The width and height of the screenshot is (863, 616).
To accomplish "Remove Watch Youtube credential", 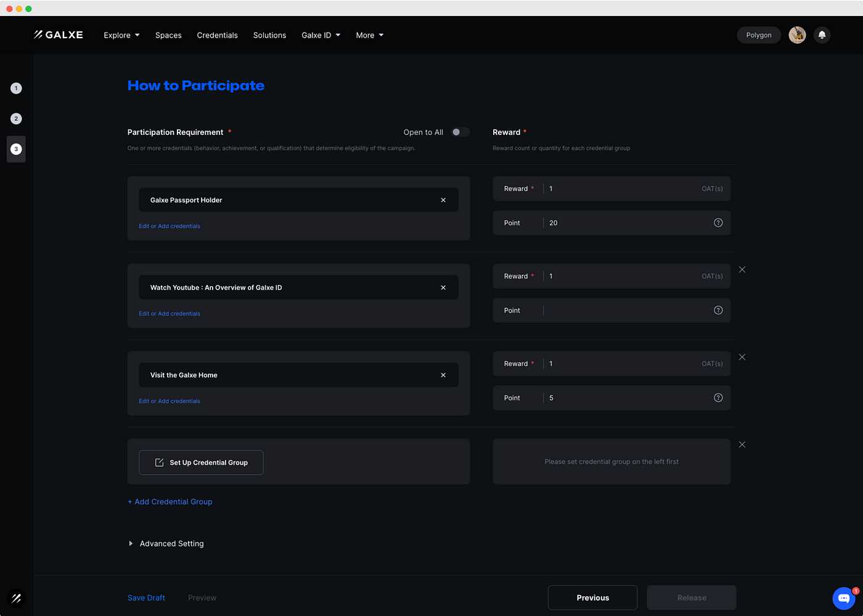I will point(443,288).
